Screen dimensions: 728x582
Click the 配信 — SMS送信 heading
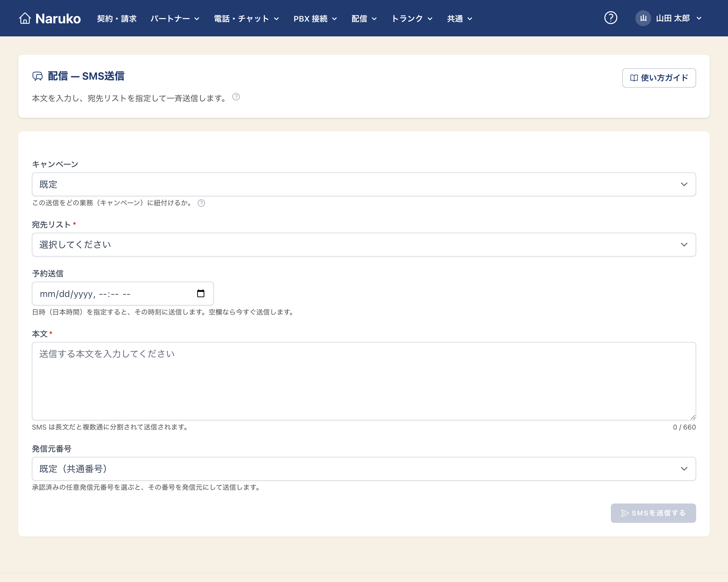tap(86, 76)
